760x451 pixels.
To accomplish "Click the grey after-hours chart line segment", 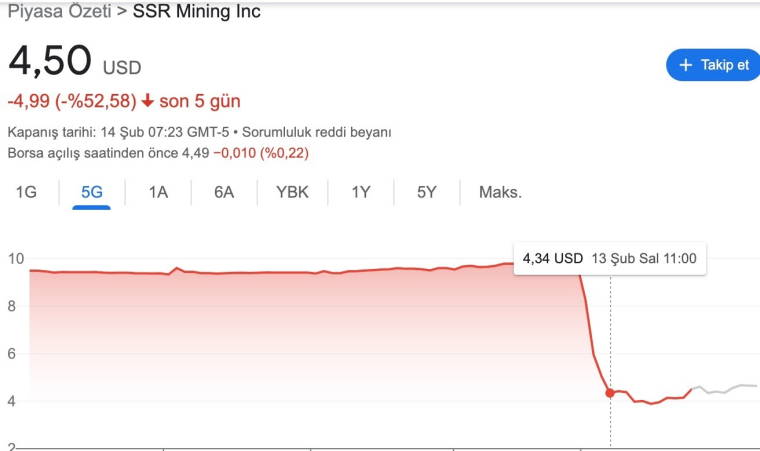I will tap(725, 388).
